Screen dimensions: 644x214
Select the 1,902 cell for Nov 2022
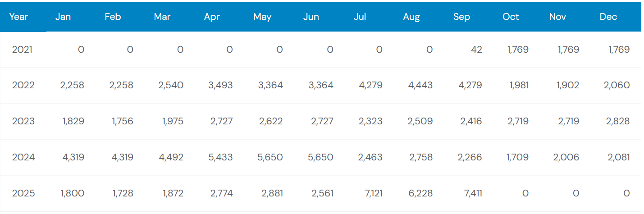pos(568,85)
